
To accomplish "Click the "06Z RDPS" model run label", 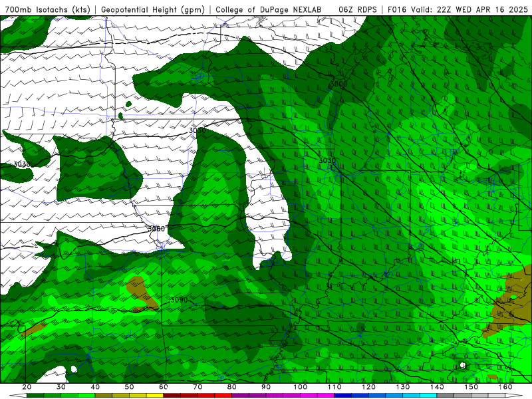I will click(358, 9).
